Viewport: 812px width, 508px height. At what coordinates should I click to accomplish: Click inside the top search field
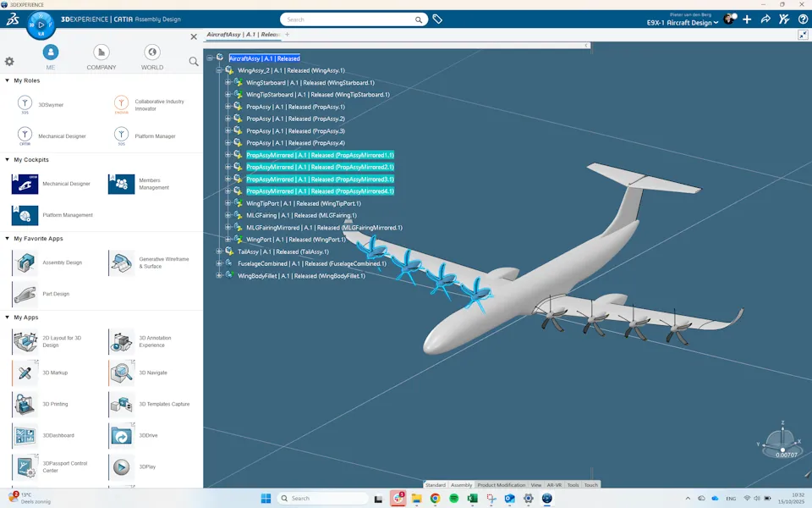[347, 19]
